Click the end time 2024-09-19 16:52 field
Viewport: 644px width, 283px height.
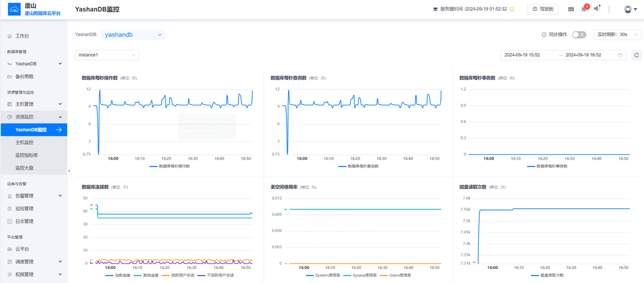pos(583,55)
